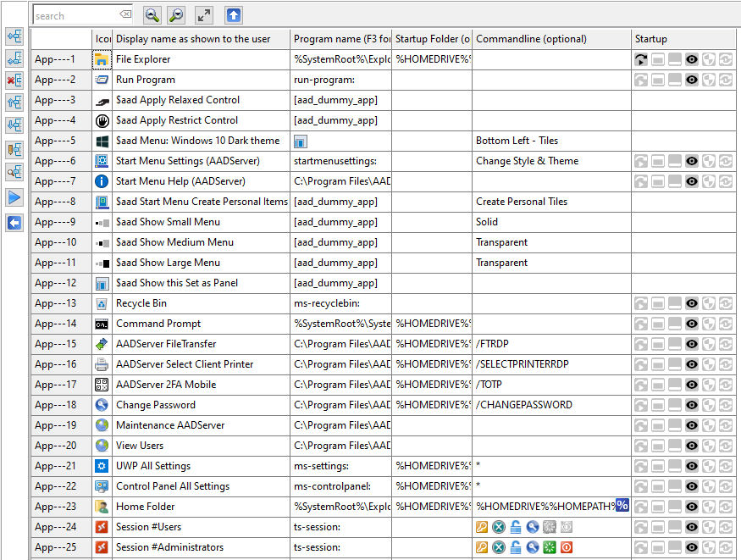The height and width of the screenshot is (560, 741).
Task: Click the blue % button in Home Folder commandline
Action: click(x=622, y=506)
